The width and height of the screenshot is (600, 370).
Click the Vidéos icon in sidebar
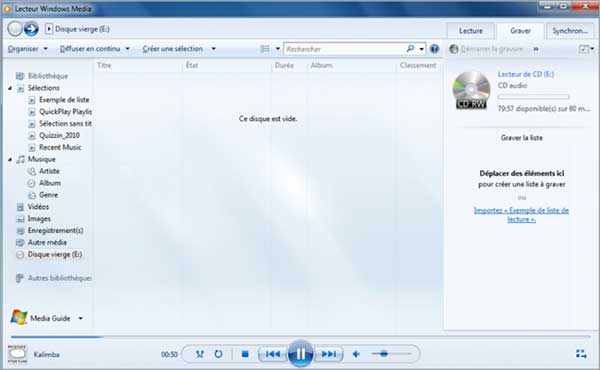click(20, 207)
